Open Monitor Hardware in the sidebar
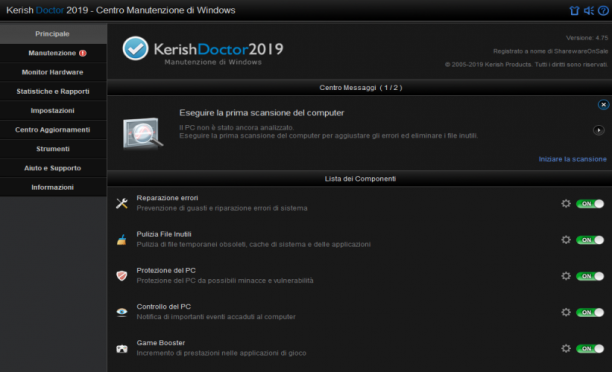This screenshot has height=372, width=612. point(53,72)
